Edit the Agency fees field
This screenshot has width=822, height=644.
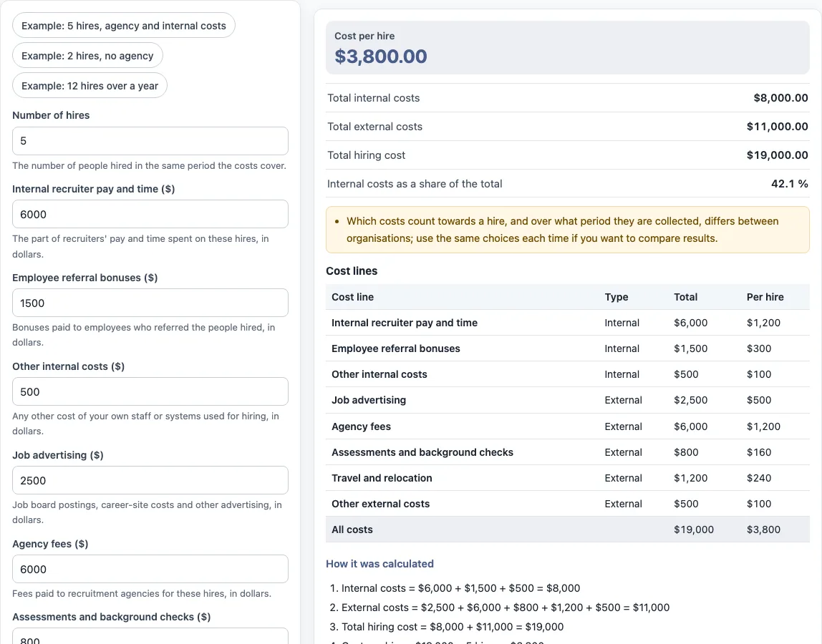click(150, 569)
